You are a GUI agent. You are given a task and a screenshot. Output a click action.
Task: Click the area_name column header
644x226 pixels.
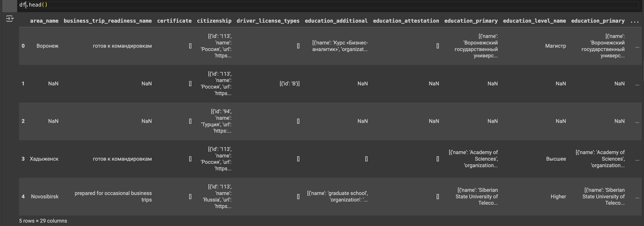[44, 21]
